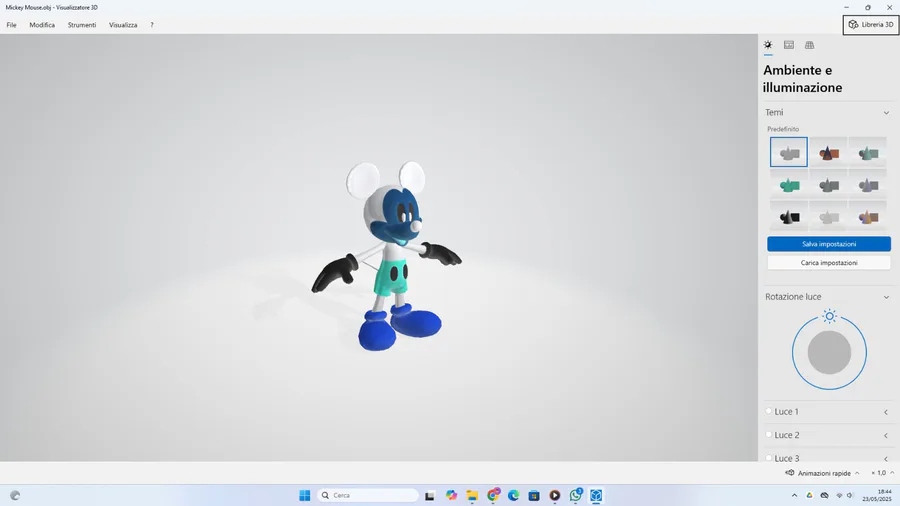The height and width of the screenshot is (506, 900).
Task: Open the media player taskbar icon
Action: point(554,495)
